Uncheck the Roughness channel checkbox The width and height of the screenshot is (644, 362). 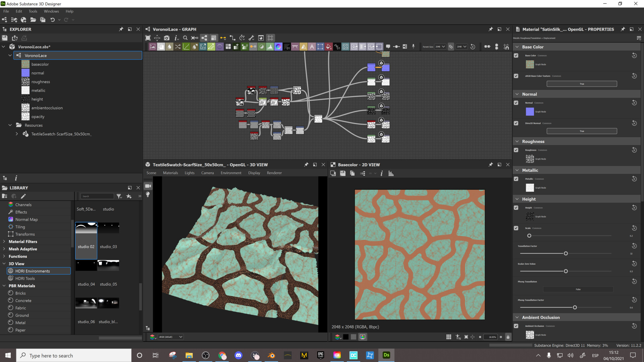[516, 150]
